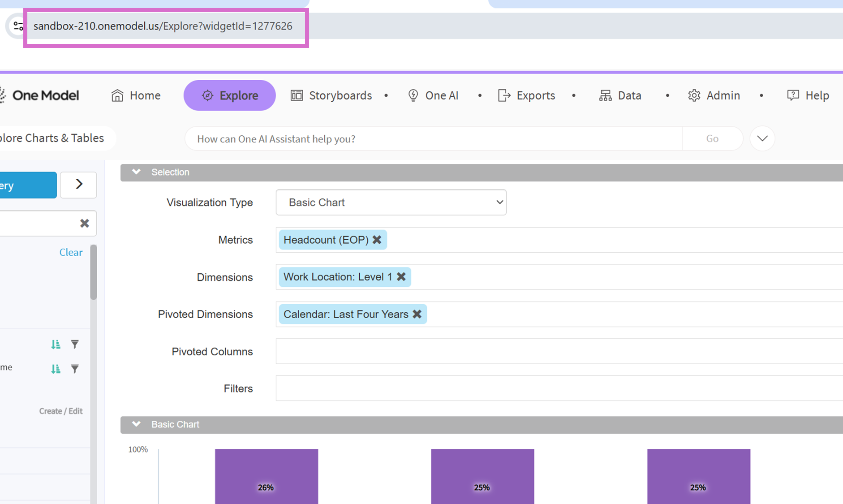Expand the One AI Assistant chevron
Viewport: 843px width, 504px height.
tap(762, 138)
